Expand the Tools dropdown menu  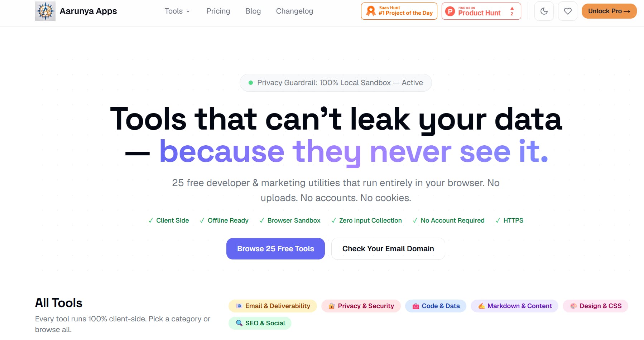coord(177,11)
